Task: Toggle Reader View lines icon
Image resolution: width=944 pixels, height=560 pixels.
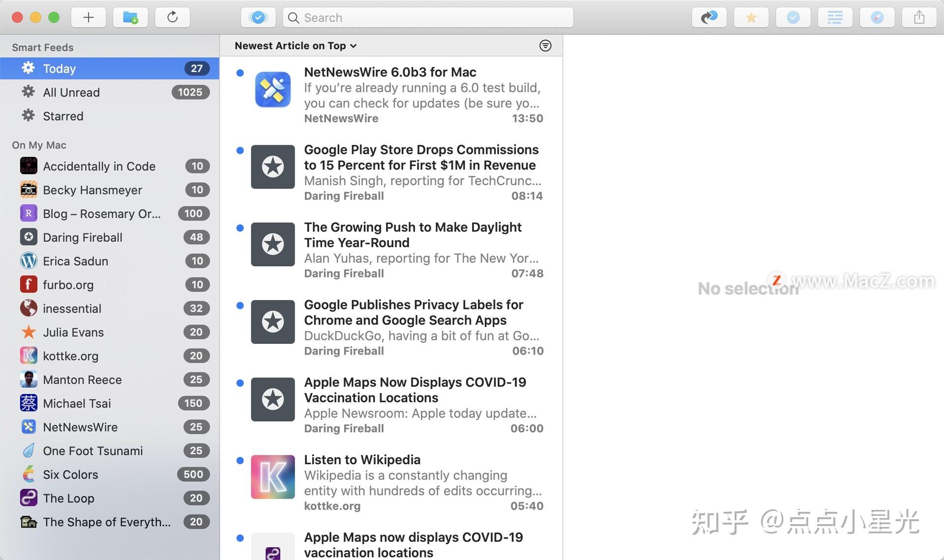Action: (835, 18)
